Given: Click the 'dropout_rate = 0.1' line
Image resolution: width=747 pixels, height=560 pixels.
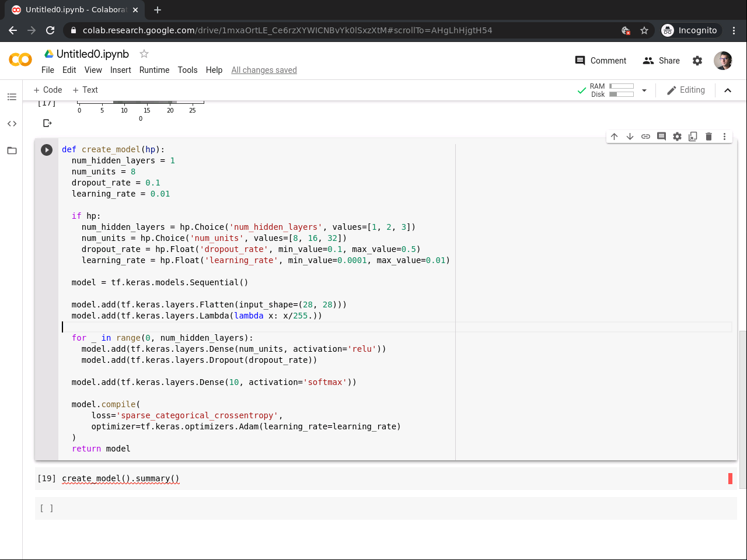Looking at the screenshot, I should click(116, 183).
